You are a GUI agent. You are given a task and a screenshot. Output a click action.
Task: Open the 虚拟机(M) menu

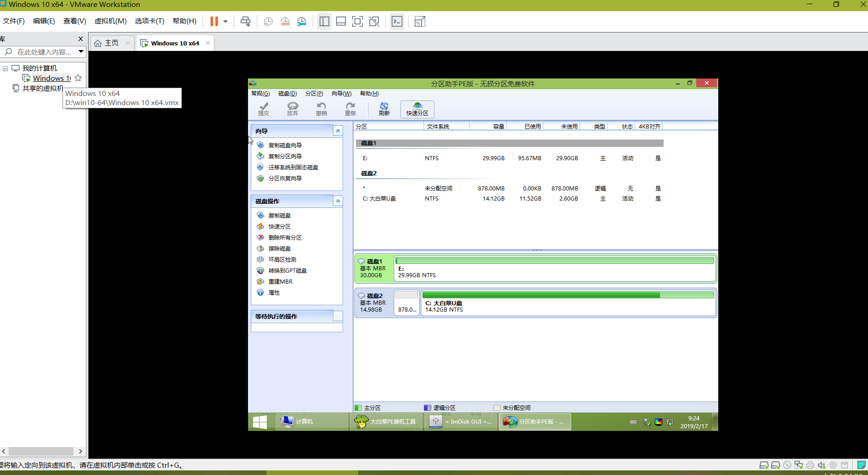(110, 21)
